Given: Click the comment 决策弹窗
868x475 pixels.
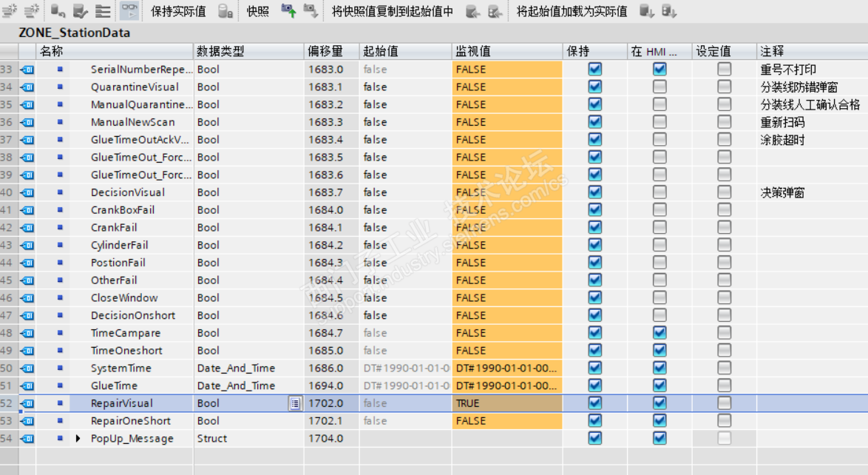Looking at the screenshot, I should click(x=782, y=192).
